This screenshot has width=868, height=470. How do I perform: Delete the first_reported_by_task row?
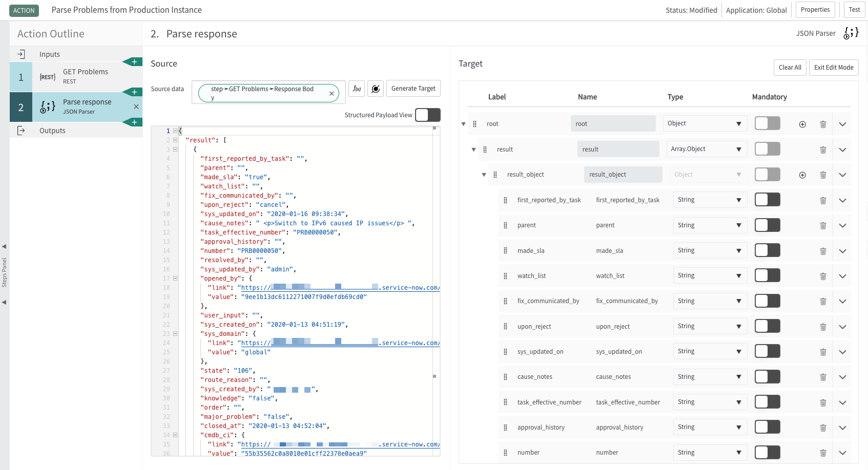[x=823, y=201]
